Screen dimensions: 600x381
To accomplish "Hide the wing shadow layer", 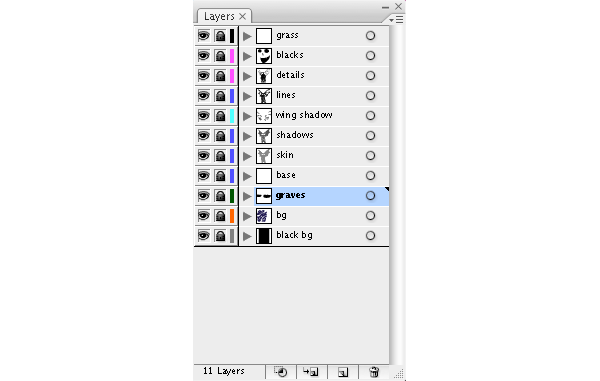I will pyautogui.click(x=204, y=116).
